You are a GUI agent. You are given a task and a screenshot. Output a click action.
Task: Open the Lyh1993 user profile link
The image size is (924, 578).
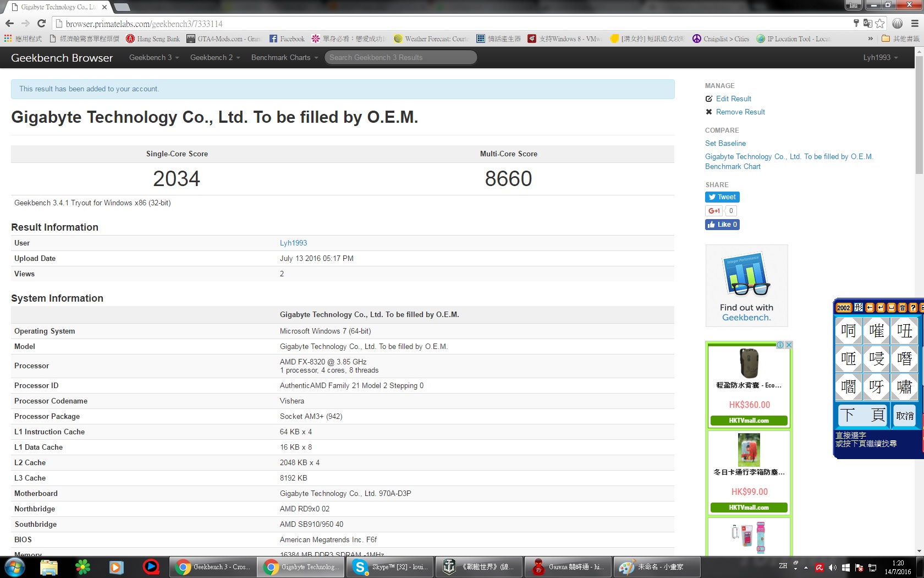tap(293, 243)
